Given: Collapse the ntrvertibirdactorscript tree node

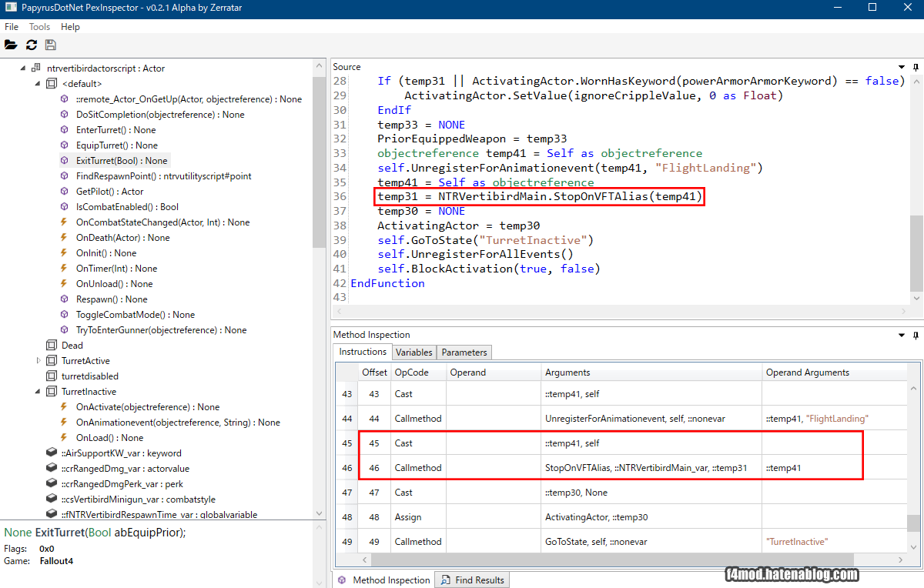Looking at the screenshot, I should coord(23,68).
